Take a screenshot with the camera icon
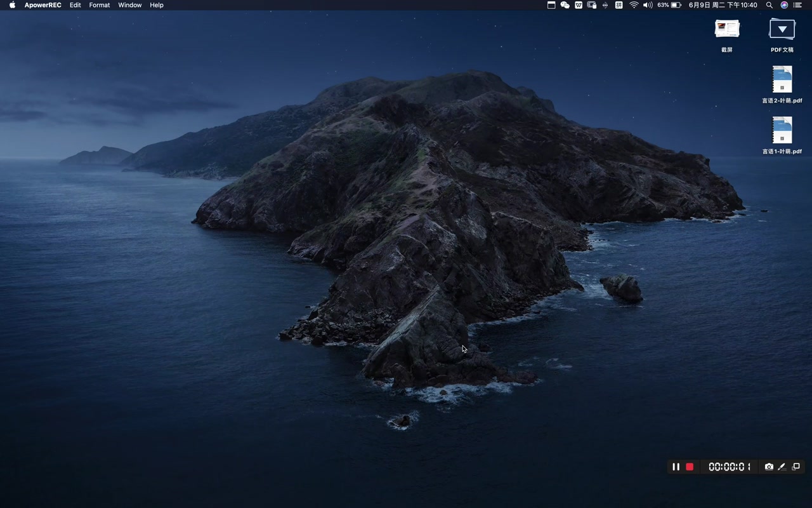 (x=769, y=467)
